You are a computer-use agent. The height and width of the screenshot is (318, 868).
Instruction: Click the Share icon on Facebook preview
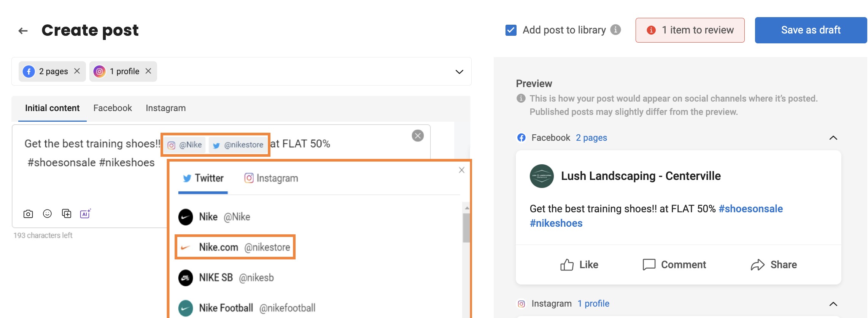(758, 264)
